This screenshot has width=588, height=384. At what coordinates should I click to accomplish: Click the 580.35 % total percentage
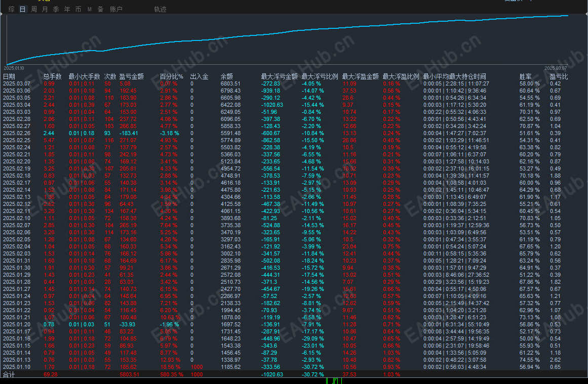[172, 374]
